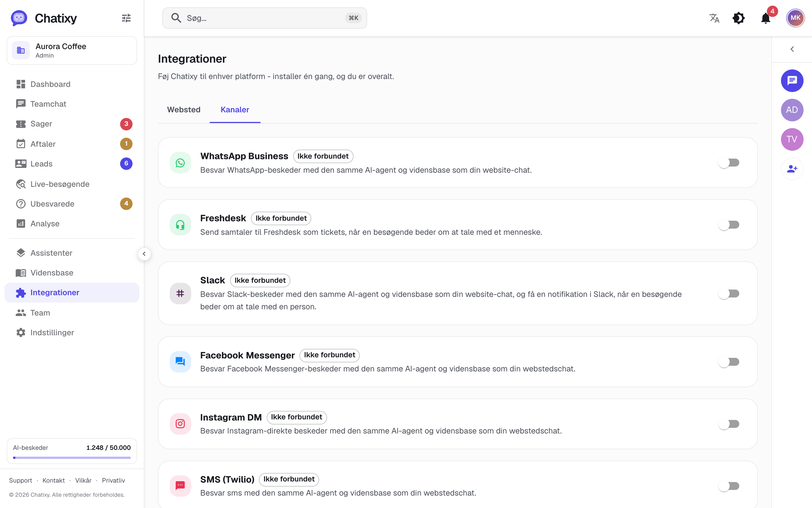Click the Aftaler calendar icon

tap(21, 144)
